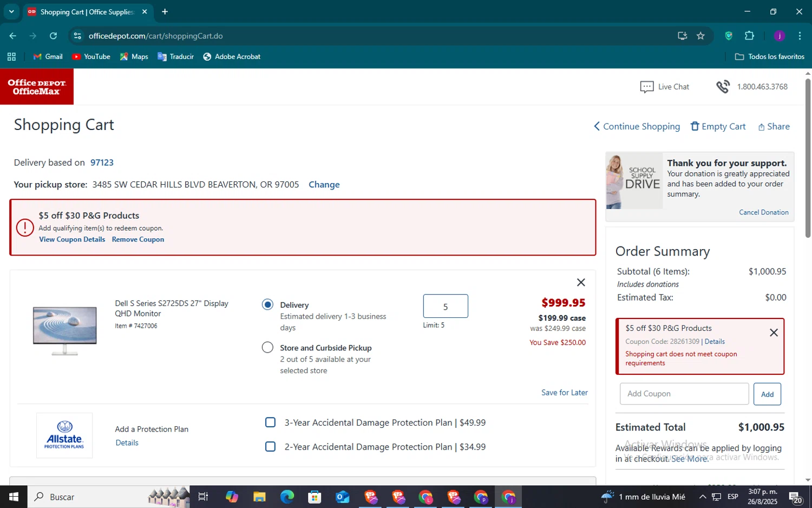Open YouTube bookmark
Viewport: 812px width, 508px height.
[91, 56]
